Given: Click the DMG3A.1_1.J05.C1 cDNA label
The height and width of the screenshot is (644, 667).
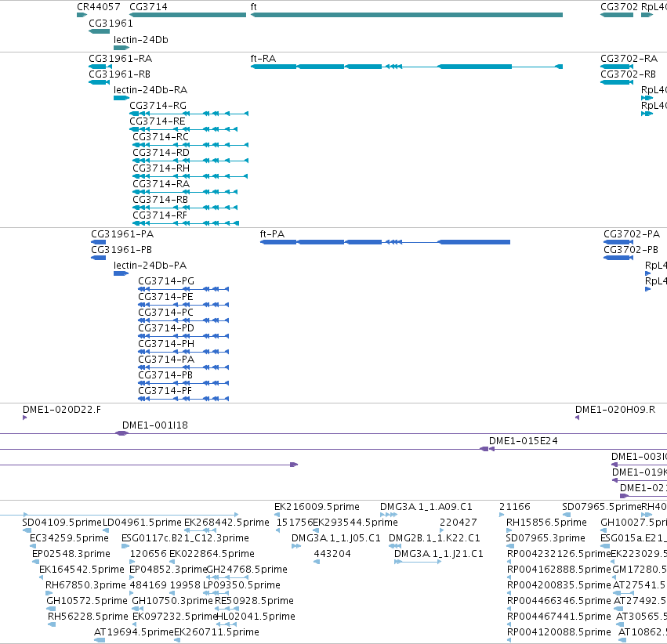Looking at the screenshot, I should [x=336, y=538].
